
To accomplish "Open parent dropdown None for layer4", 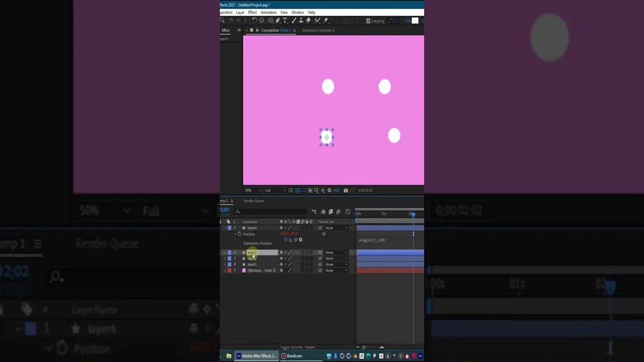I will 337,228.
